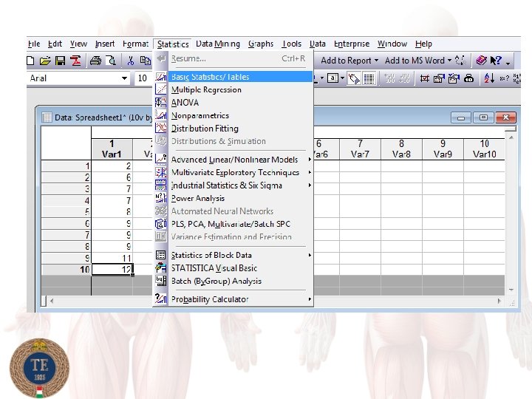Open the Font name Arial dropdown
The image size is (532, 399).
click(125, 78)
